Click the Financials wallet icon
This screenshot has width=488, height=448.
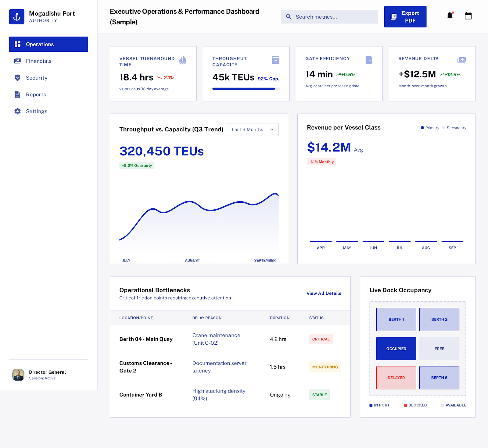coord(17,61)
